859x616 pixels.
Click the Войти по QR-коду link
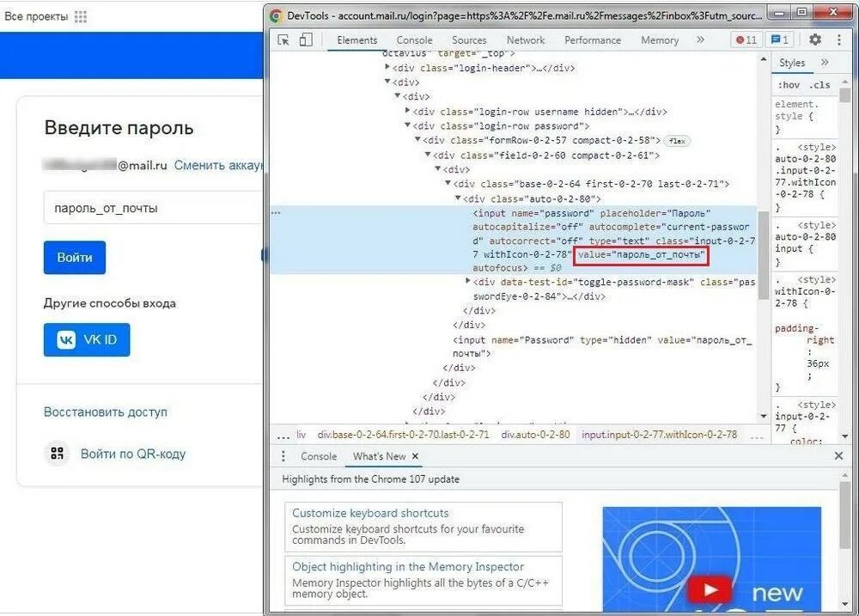coord(133,454)
